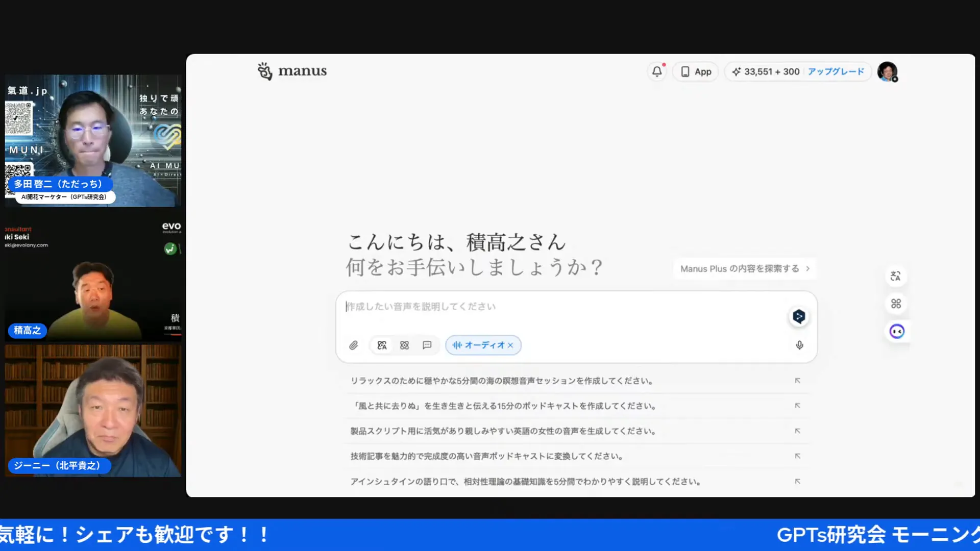Expand the Manus Plus chevron arrow
Viewport: 980px width, 551px height.
coord(807,269)
